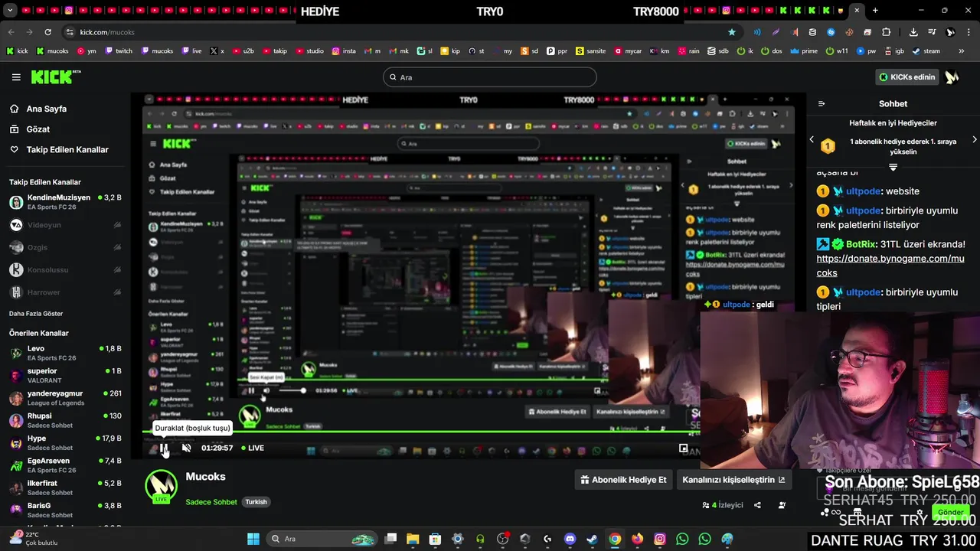This screenshot has height=551, width=980.
Task: Open Windows Start menu
Action: 253,539
